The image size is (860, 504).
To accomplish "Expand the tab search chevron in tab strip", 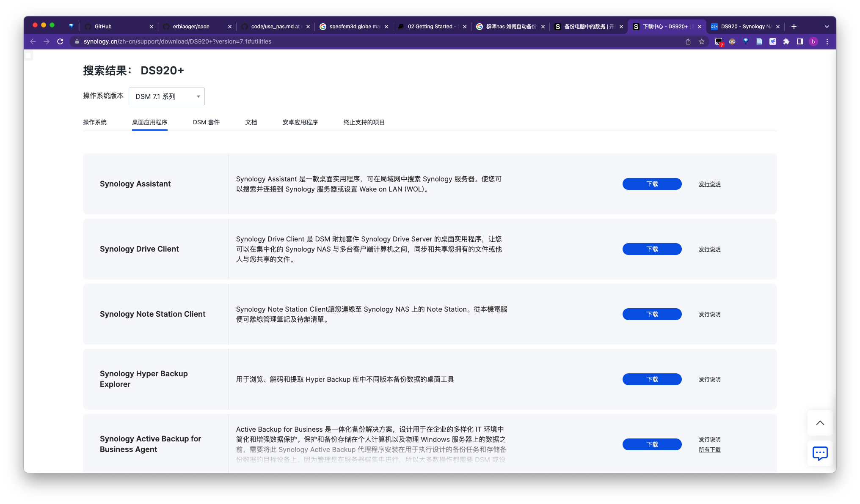I will click(827, 27).
